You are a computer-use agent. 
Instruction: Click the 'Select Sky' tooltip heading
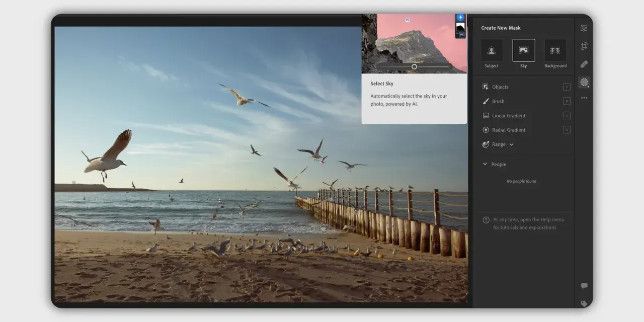coord(382,84)
